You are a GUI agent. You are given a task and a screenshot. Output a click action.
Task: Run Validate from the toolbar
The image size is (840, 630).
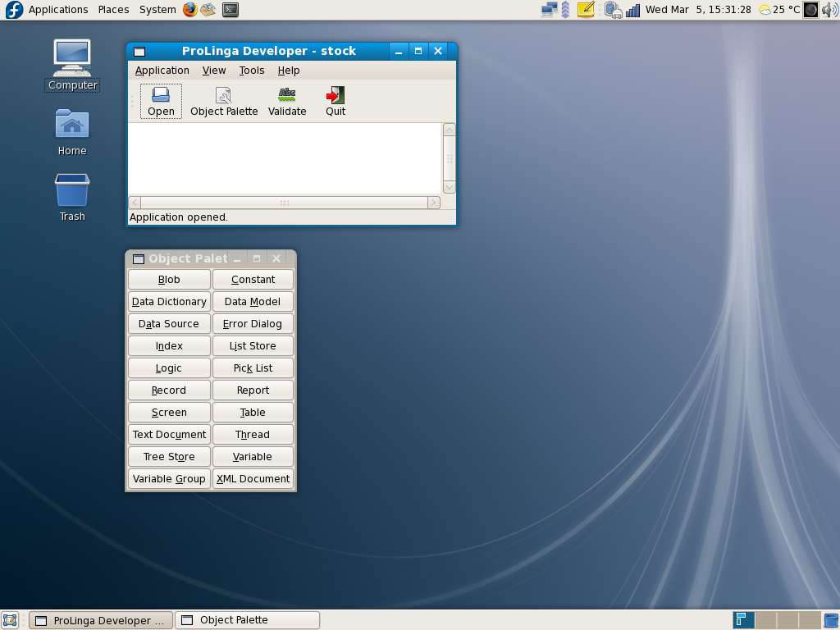[x=287, y=101]
